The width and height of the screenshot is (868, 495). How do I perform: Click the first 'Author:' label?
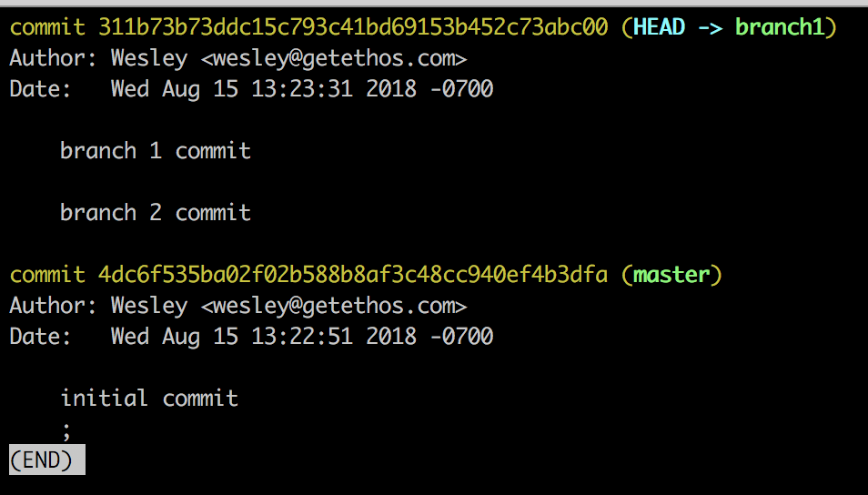53,58
